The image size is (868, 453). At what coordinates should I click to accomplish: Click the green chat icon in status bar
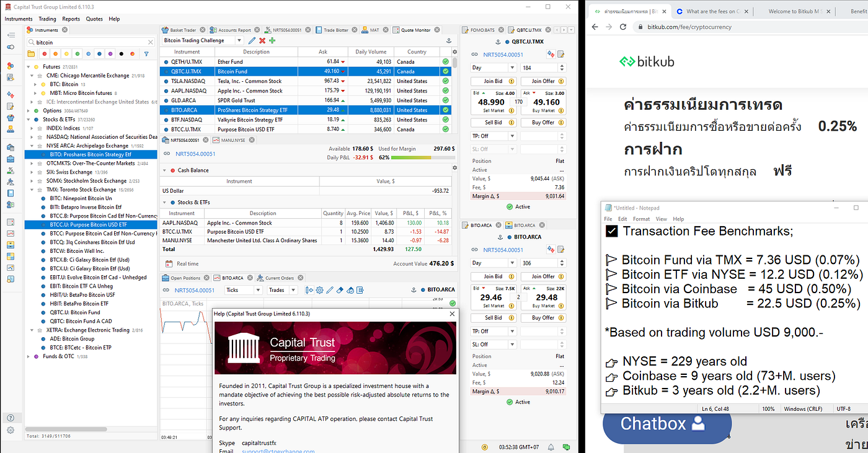pyautogui.click(x=566, y=447)
